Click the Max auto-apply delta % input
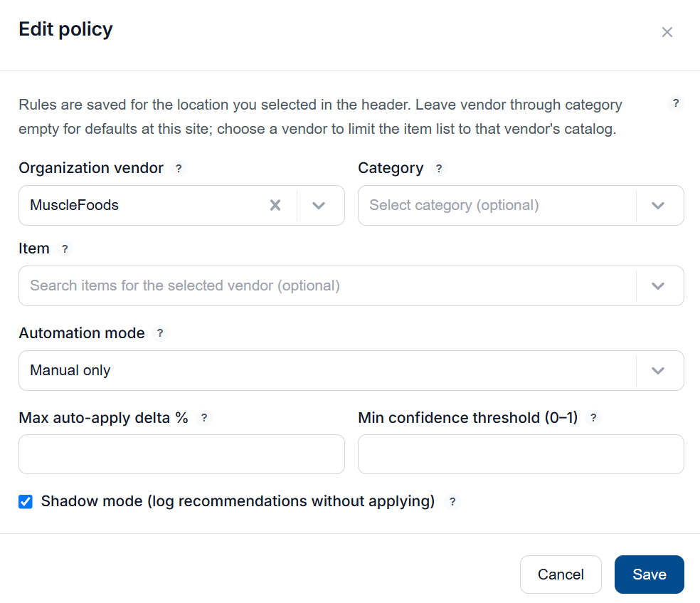The height and width of the screenshot is (603, 700). point(181,454)
